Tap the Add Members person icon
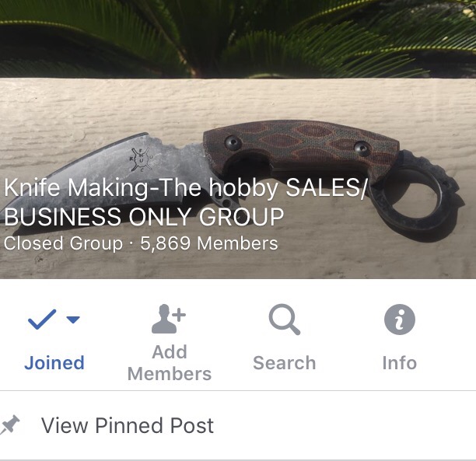 coord(169,319)
